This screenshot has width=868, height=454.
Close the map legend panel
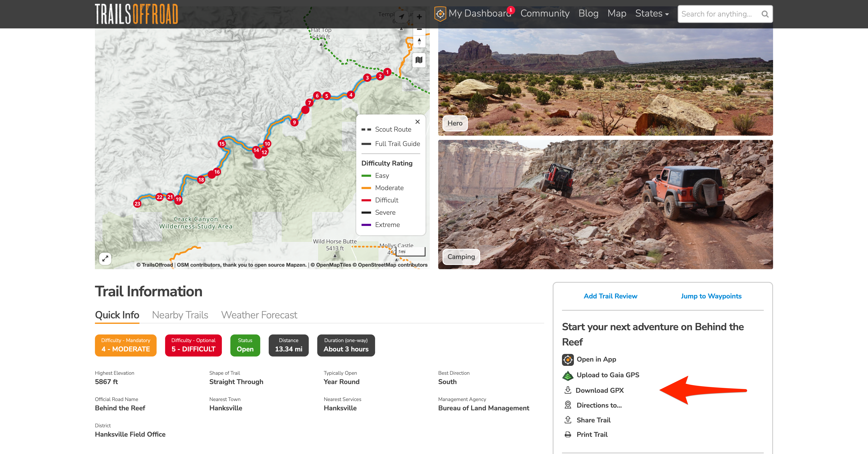417,122
